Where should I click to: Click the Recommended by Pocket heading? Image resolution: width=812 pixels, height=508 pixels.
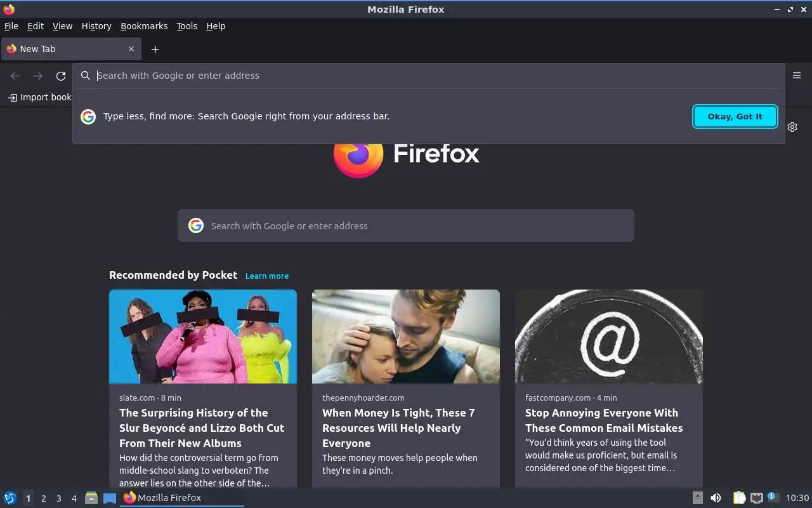point(173,275)
